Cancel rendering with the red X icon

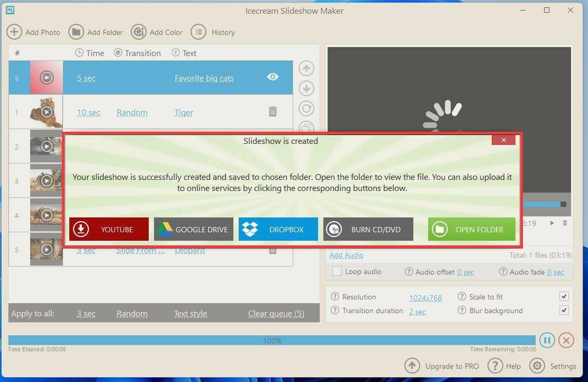coord(566,340)
